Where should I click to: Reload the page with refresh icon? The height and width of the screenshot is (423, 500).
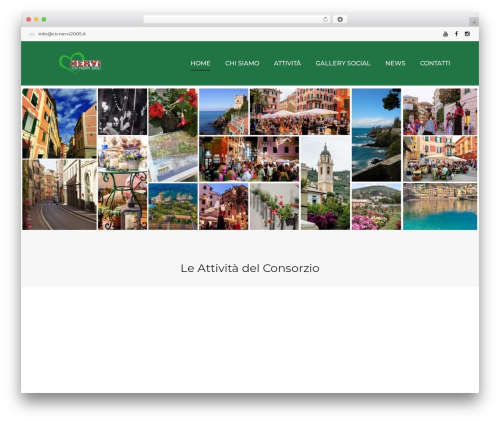(x=325, y=20)
